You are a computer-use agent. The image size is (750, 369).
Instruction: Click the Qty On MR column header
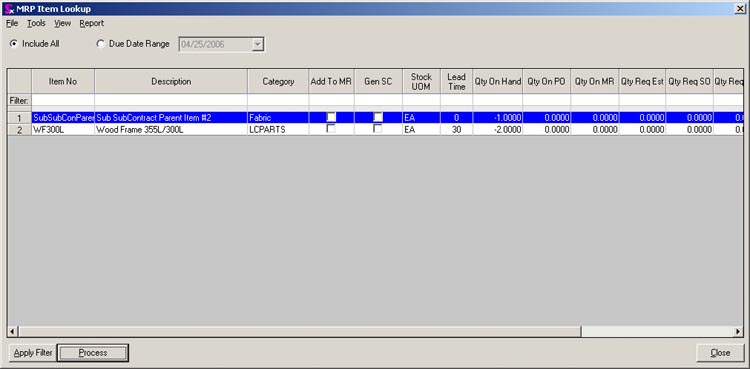coord(595,82)
